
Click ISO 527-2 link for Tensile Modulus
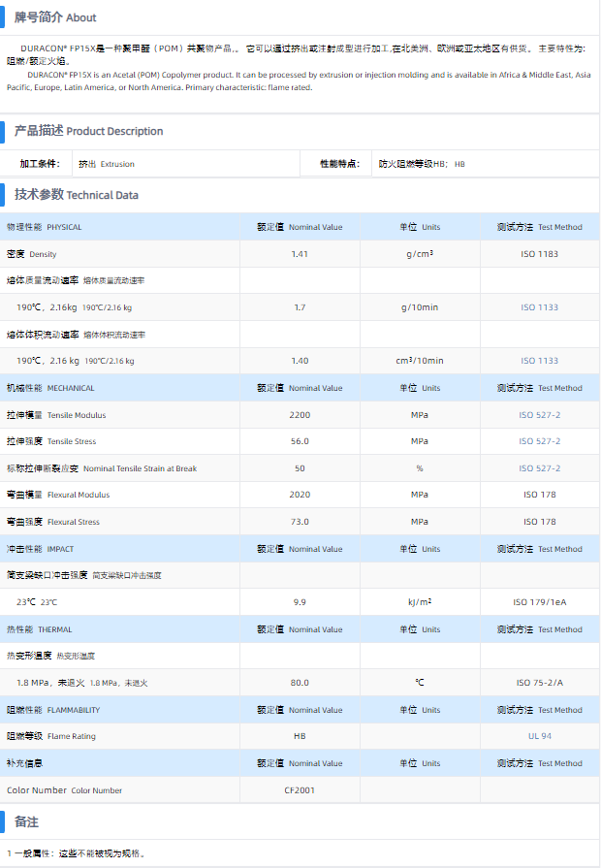pos(539,415)
